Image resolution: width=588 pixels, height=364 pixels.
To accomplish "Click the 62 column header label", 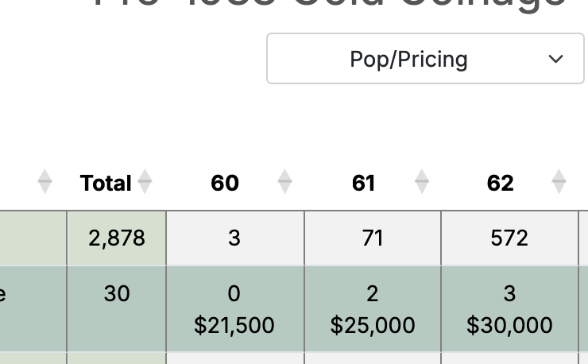I will (501, 183).
